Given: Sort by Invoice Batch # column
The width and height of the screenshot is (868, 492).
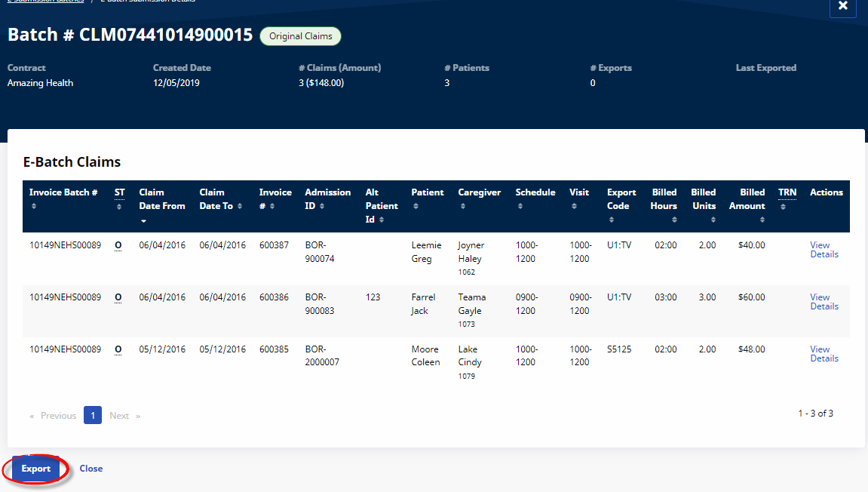Looking at the screenshot, I should 63,192.
